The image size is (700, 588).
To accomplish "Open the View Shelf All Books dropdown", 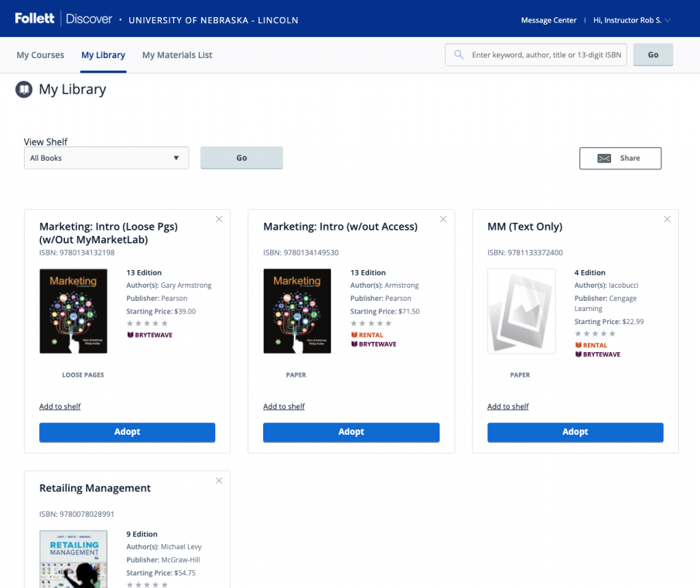I will point(106,157).
